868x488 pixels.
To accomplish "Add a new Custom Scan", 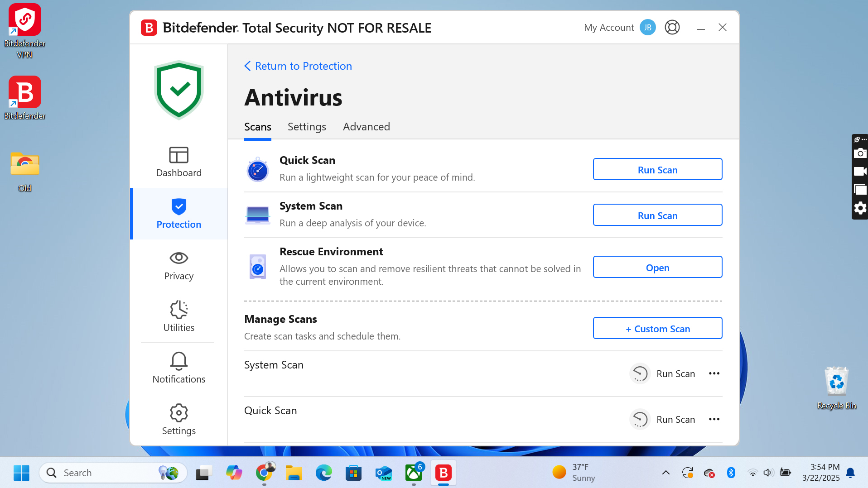I will pyautogui.click(x=657, y=328).
